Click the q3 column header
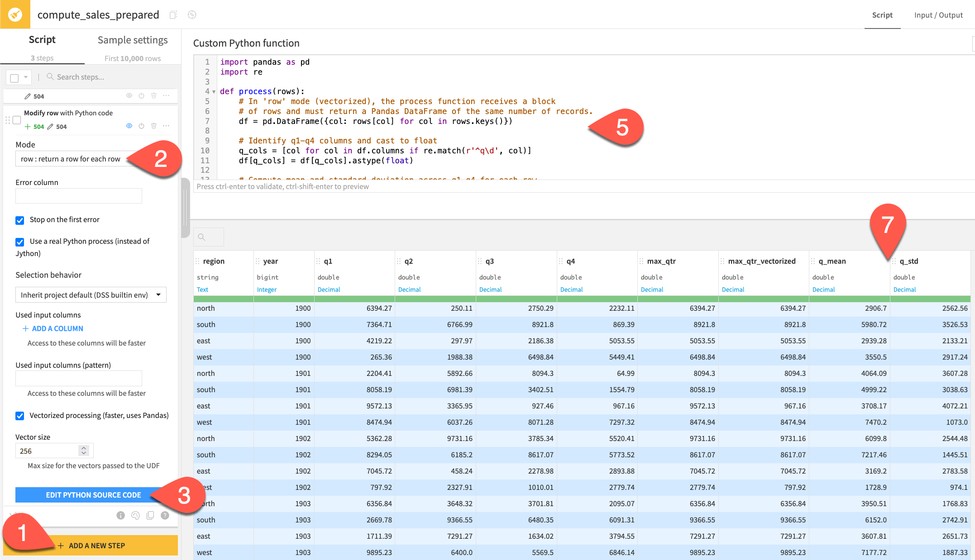 click(x=490, y=261)
